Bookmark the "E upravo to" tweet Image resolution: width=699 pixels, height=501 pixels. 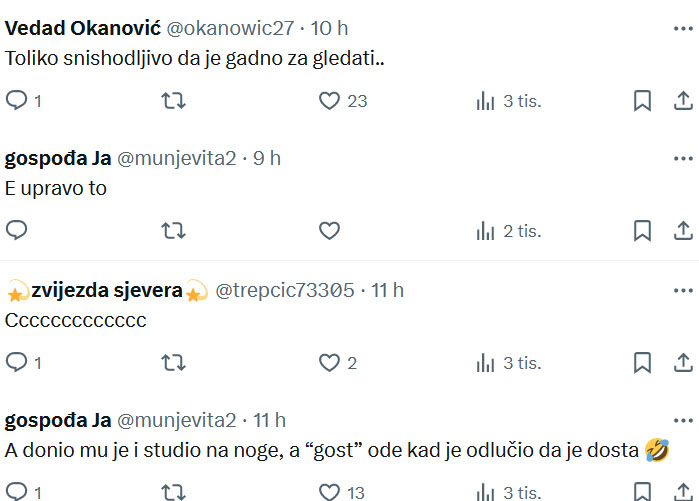[x=642, y=230]
